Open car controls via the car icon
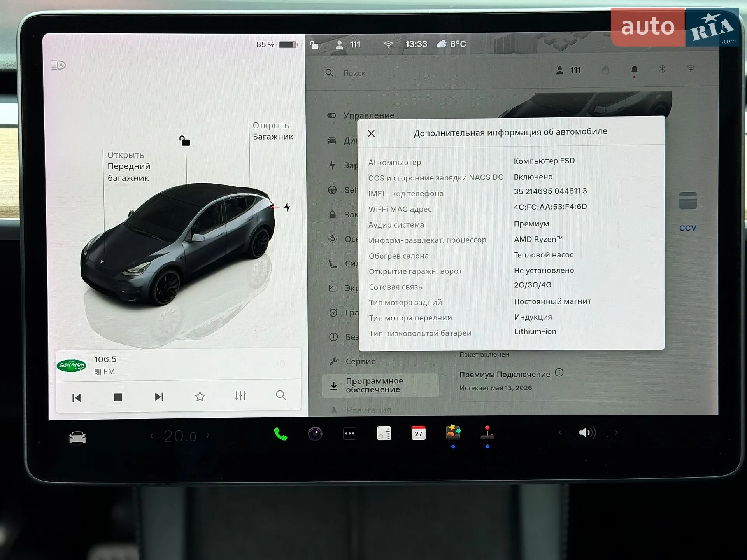 click(x=77, y=437)
